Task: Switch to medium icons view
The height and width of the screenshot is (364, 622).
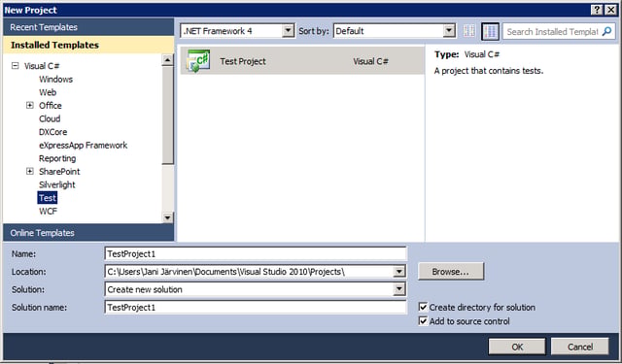Action: [490, 31]
